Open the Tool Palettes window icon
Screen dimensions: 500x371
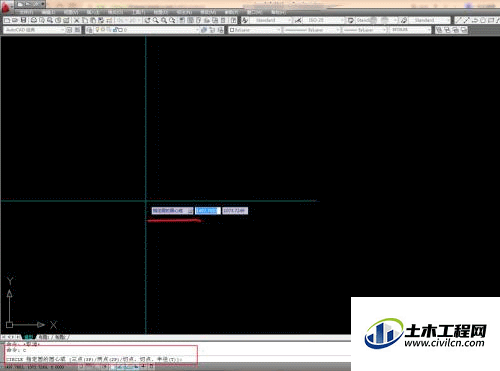pos(198,20)
